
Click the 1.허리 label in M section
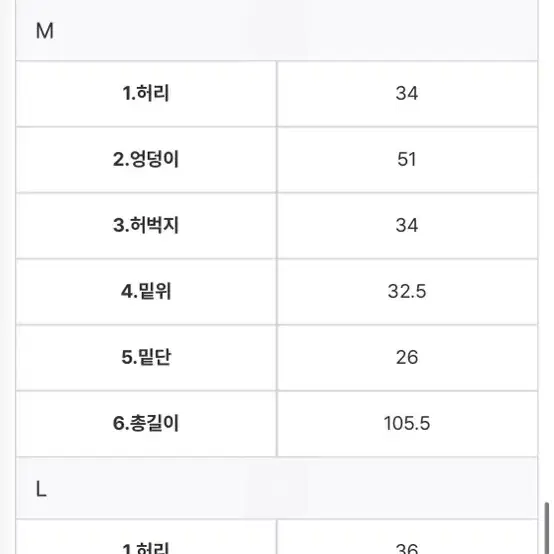146,93
